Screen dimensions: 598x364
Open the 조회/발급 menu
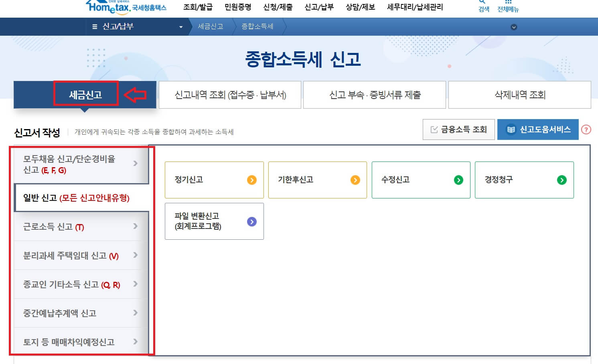(x=197, y=6)
